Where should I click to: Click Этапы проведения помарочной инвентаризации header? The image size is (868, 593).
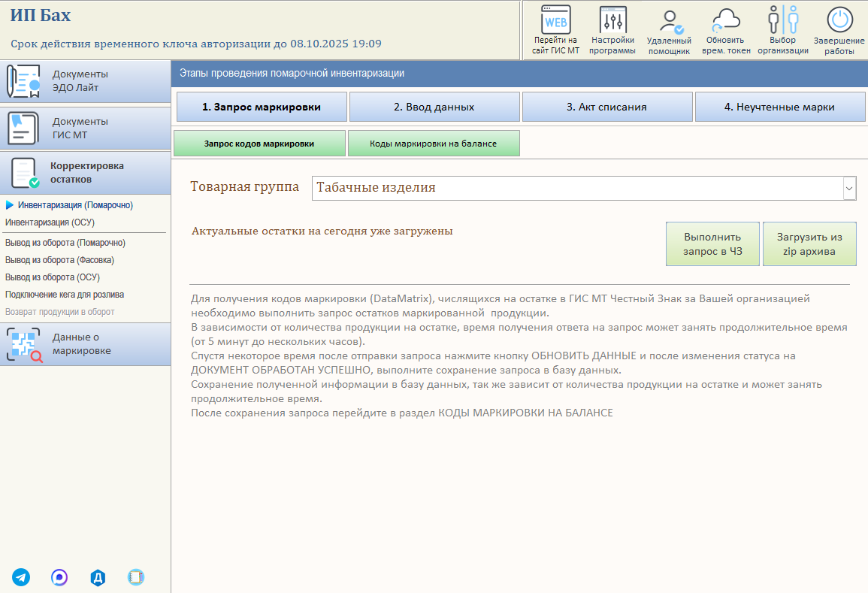click(292, 73)
